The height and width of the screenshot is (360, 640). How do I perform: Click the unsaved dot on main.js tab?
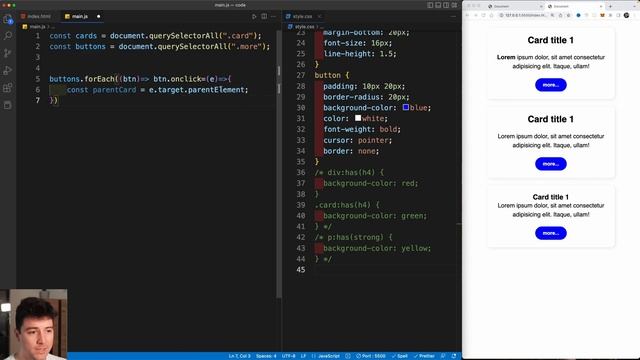[x=98, y=16]
